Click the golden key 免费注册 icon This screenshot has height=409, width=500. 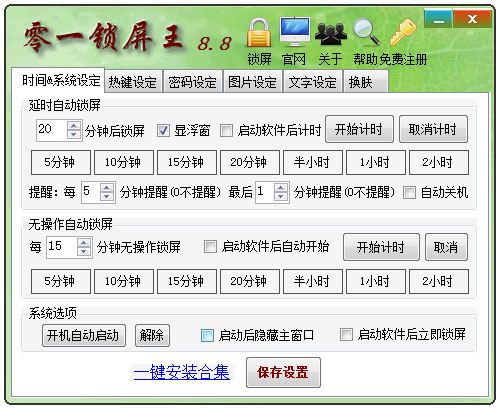(x=403, y=32)
